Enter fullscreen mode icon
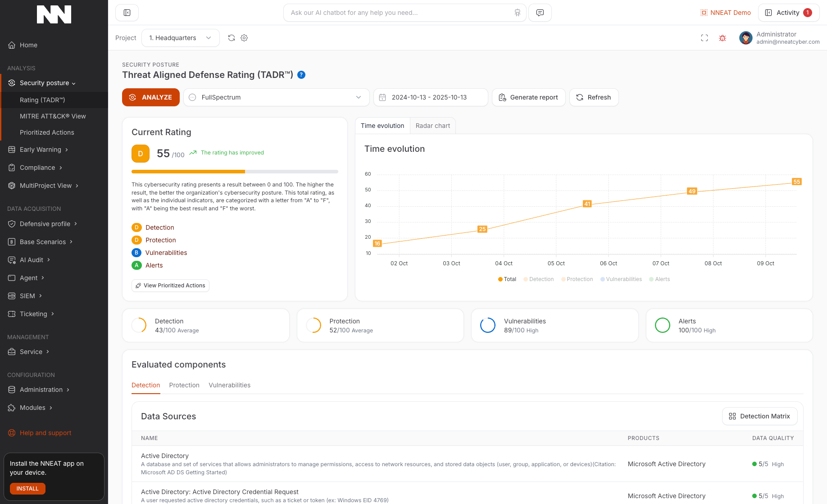This screenshot has height=504, width=827. coord(704,38)
